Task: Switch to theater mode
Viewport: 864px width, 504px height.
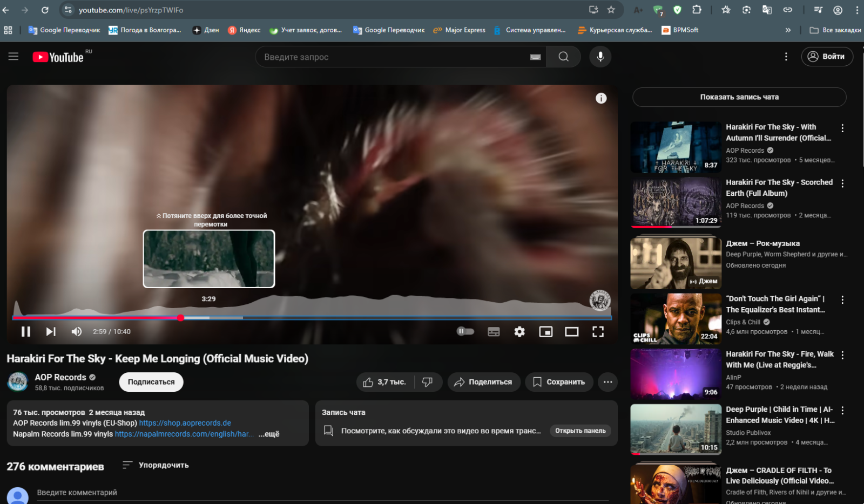Action: (x=572, y=331)
